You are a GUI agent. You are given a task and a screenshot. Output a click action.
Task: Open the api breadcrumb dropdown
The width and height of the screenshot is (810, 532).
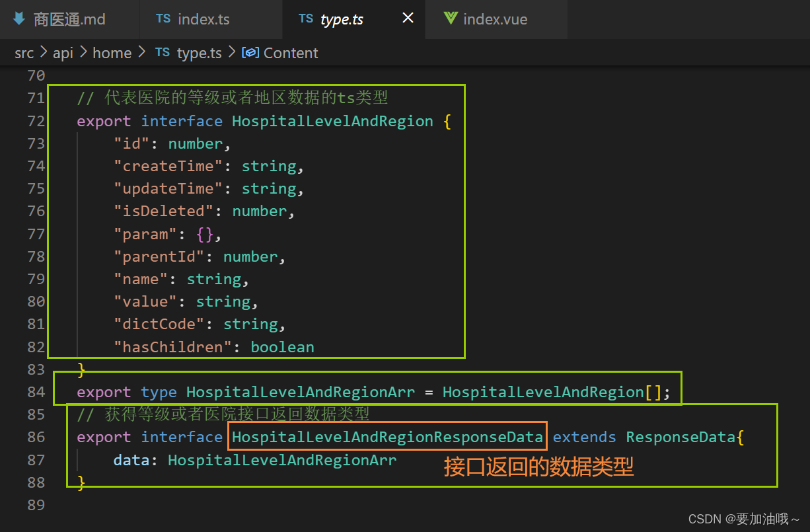tap(63, 53)
